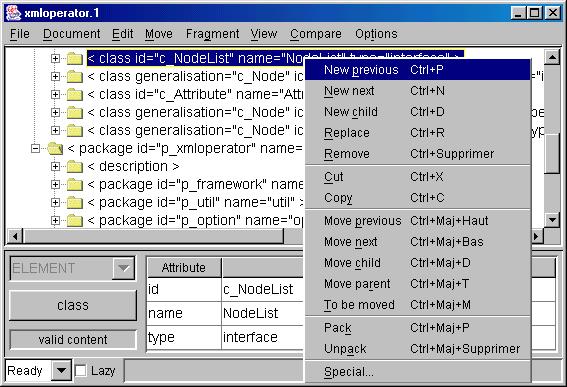The height and width of the screenshot is (387, 567).
Task: Open the View menu
Action: pyautogui.click(x=264, y=34)
